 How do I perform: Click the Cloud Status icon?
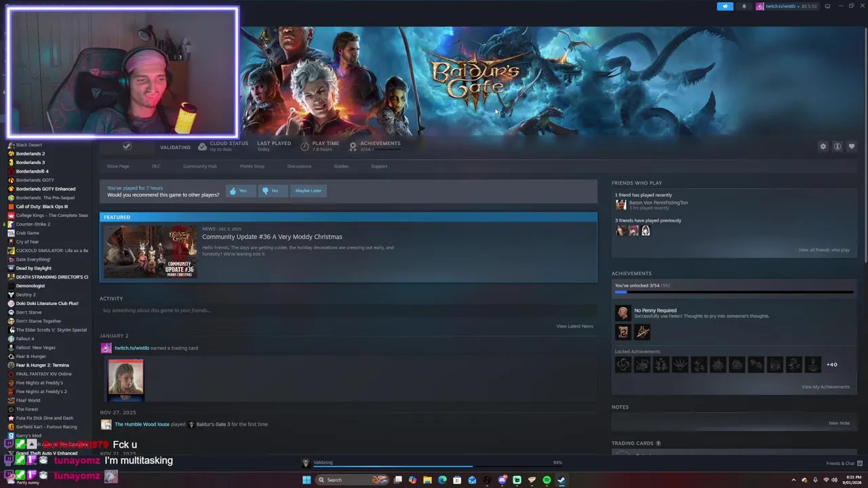pos(202,146)
